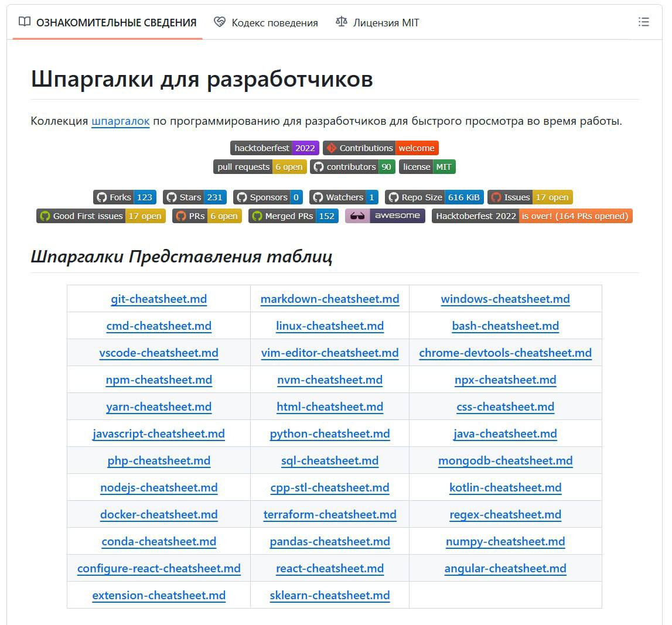Open docker-cheatsheet.md
The height and width of the screenshot is (625, 672).
coord(159,515)
